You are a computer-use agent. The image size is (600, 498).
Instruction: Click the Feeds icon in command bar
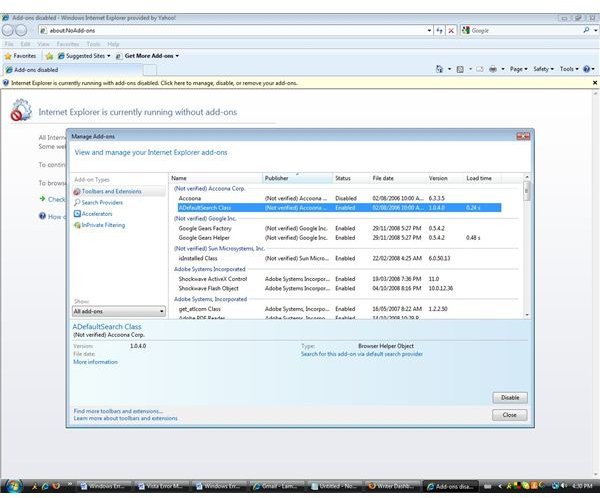460,69
